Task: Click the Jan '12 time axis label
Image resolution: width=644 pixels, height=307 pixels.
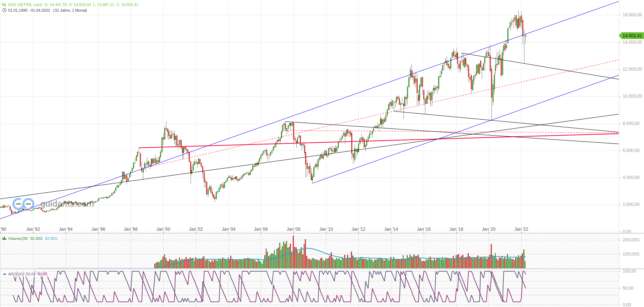Action: point(358,229)
